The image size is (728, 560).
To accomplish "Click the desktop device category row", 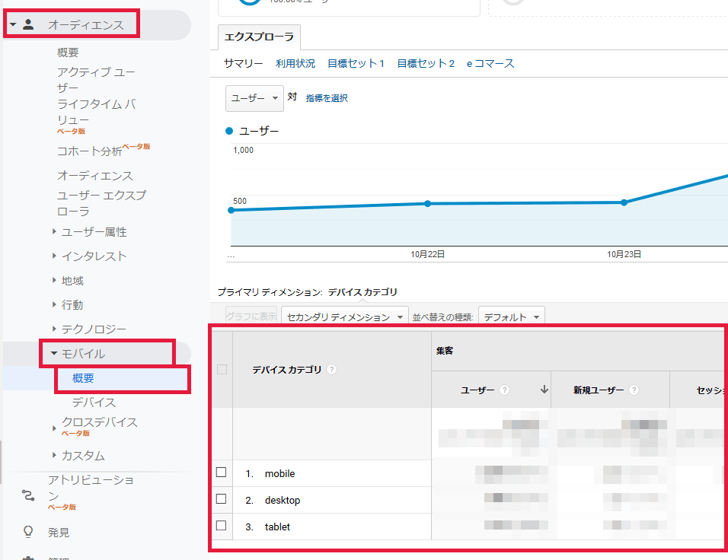I will coord(283,500).
